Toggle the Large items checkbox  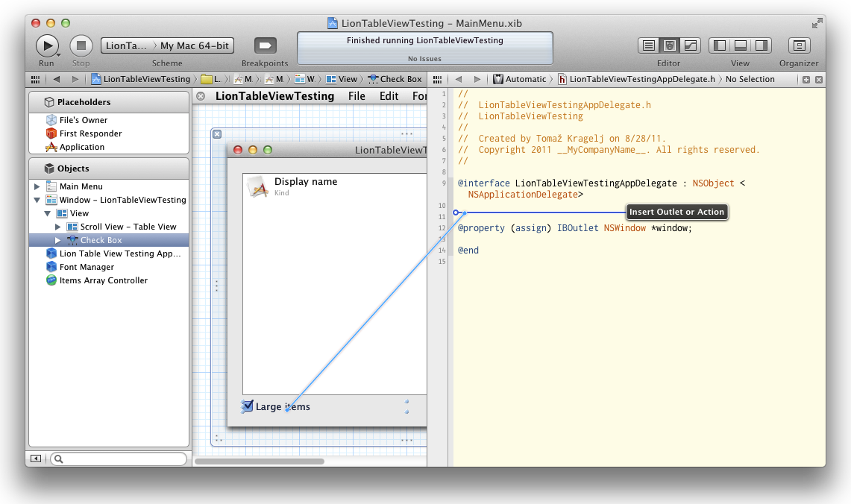[248, 406]
